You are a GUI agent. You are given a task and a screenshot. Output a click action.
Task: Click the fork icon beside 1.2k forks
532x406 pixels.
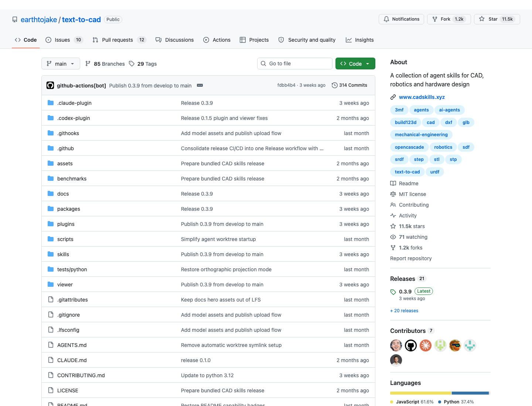tap(393, 248)
